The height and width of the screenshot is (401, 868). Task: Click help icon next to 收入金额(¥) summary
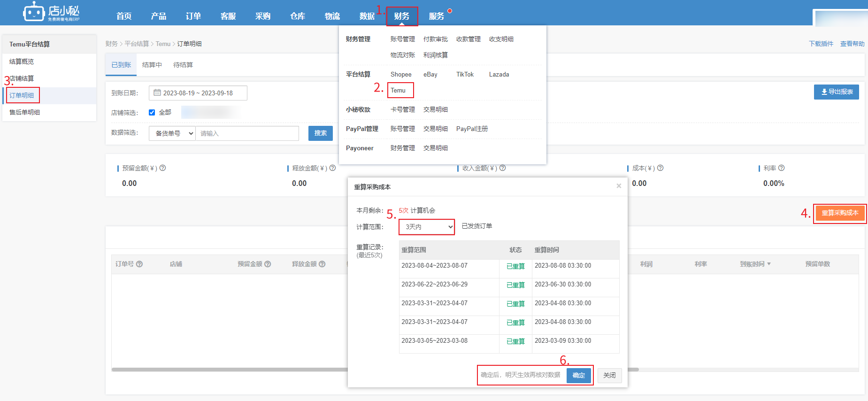coord(503,168)
